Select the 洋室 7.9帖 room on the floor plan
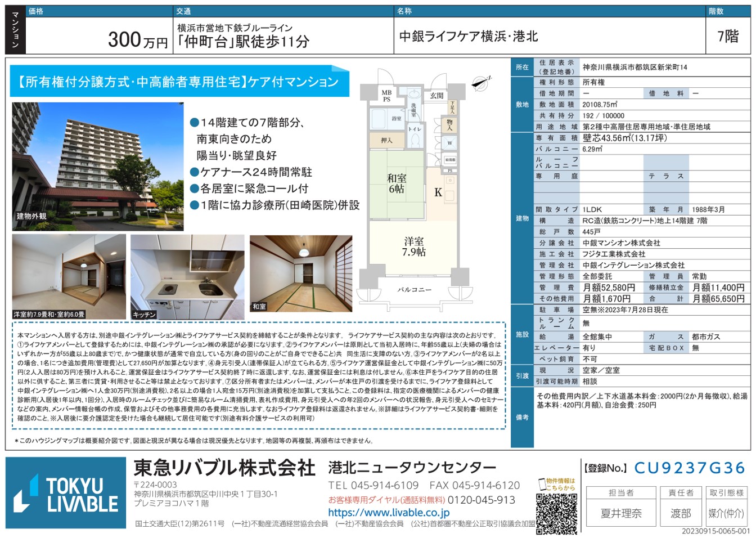The image size is (756, 538). pos(413,247)
